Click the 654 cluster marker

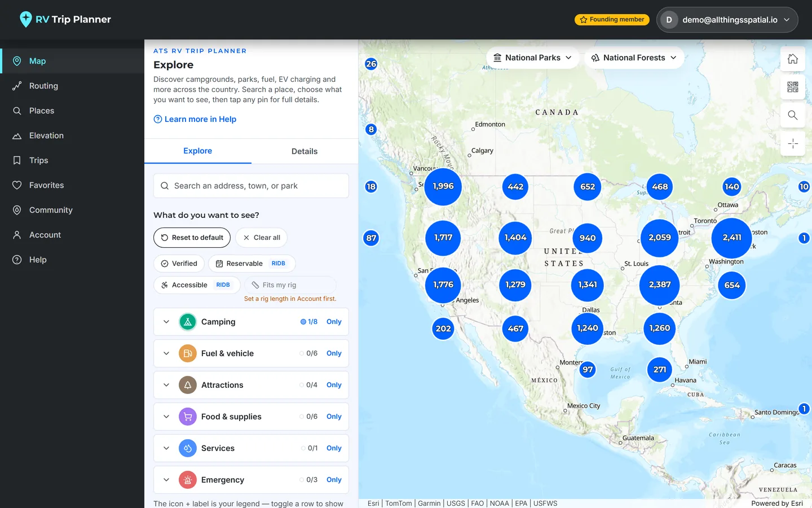(x=732, y=285)
